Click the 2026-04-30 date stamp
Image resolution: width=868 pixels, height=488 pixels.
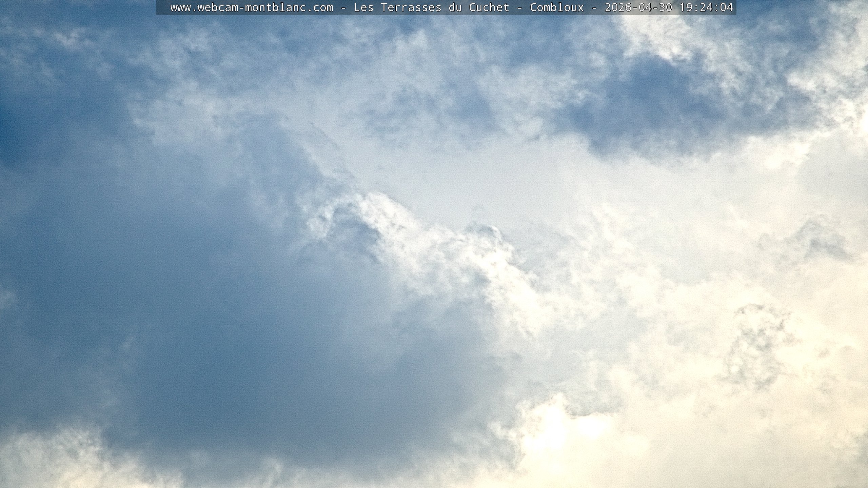[638, 7]
